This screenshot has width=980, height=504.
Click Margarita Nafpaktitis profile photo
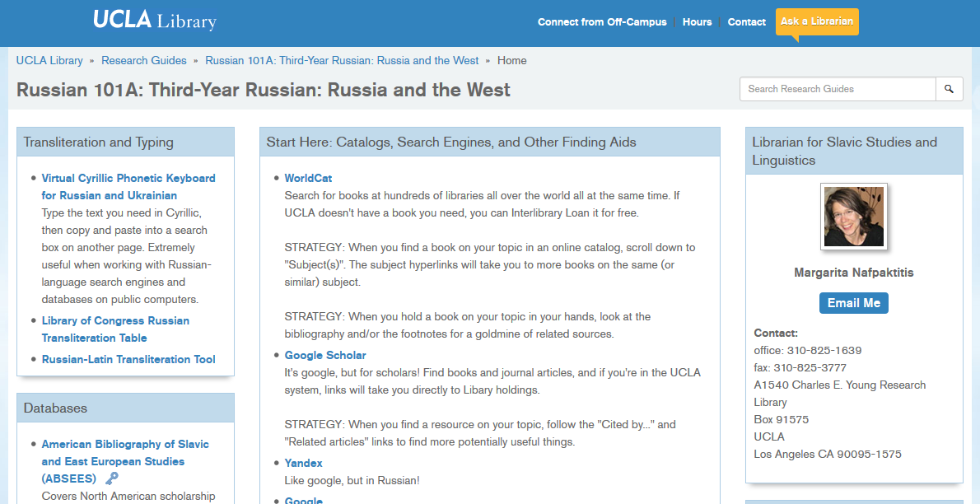(854, 217)
